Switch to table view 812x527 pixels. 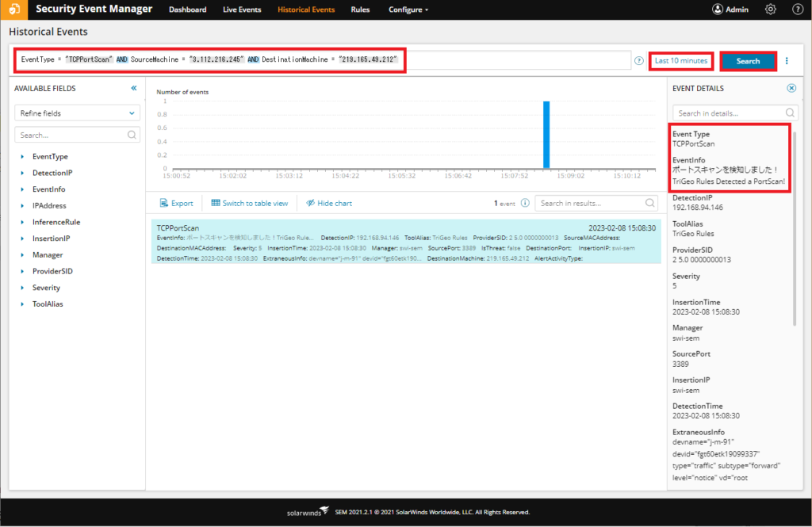tap(249, 203)
